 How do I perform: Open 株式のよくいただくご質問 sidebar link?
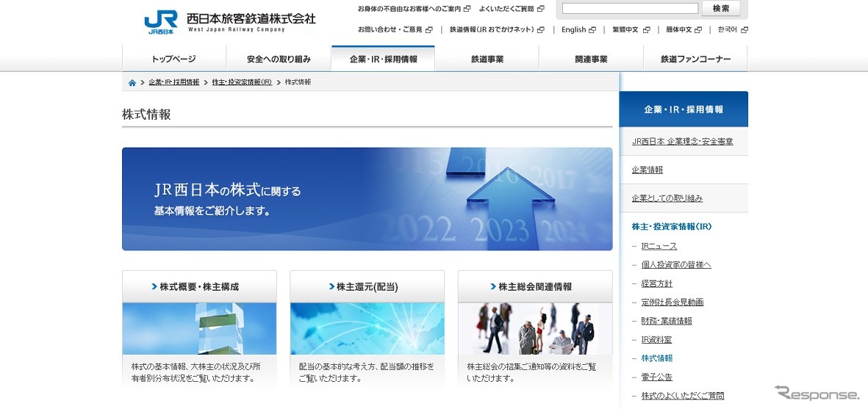point(683,396)
